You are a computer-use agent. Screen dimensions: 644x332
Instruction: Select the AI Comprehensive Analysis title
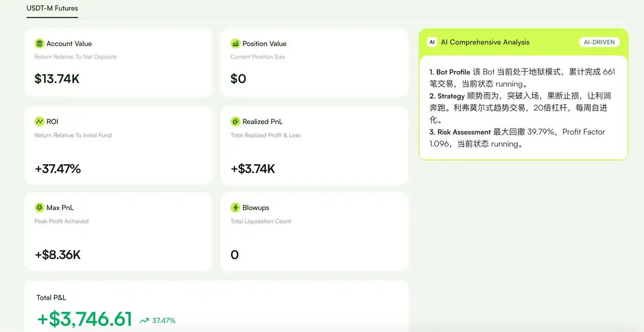485,42
